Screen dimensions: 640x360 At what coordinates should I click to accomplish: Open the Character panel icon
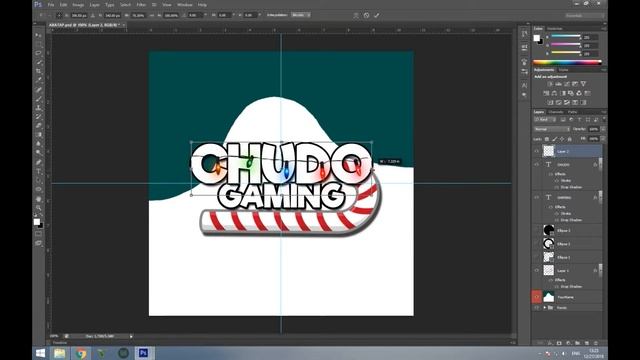pyautogui.click(x=524, y=85)
